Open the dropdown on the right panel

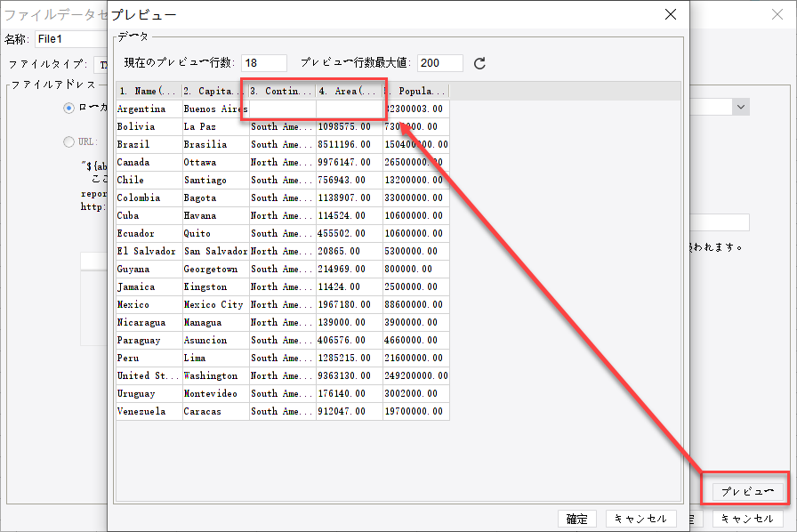pyautogui.click(x=740, y=106)
